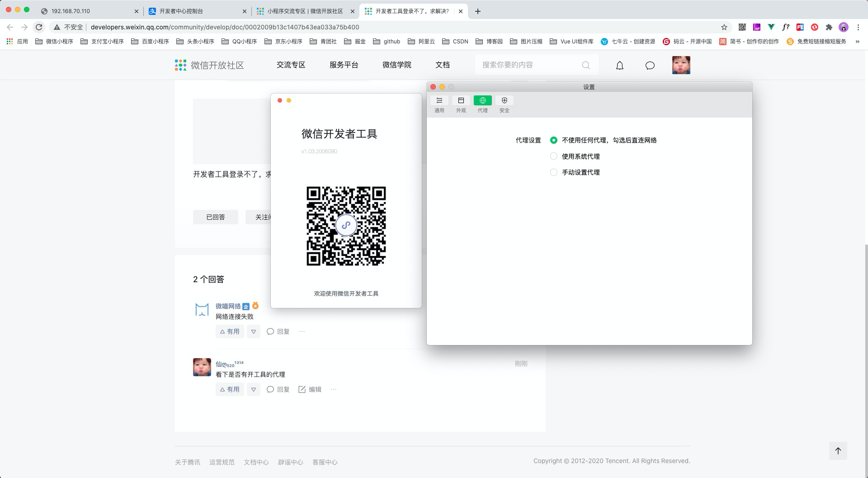This screenshot has height=478, width=868.
Task: Open the user avatar in site header
Action: click(681, 65)
